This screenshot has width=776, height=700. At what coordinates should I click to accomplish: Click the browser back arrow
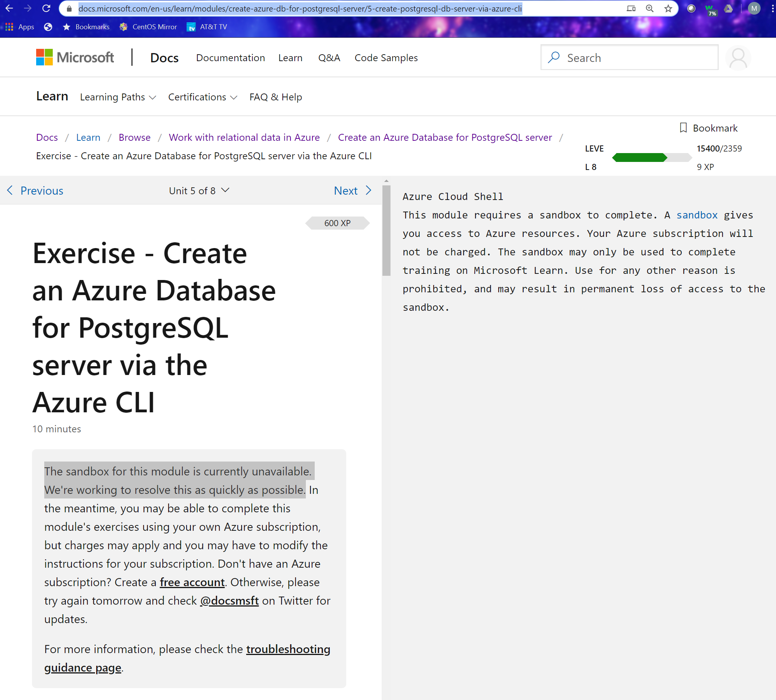(9, 8)
